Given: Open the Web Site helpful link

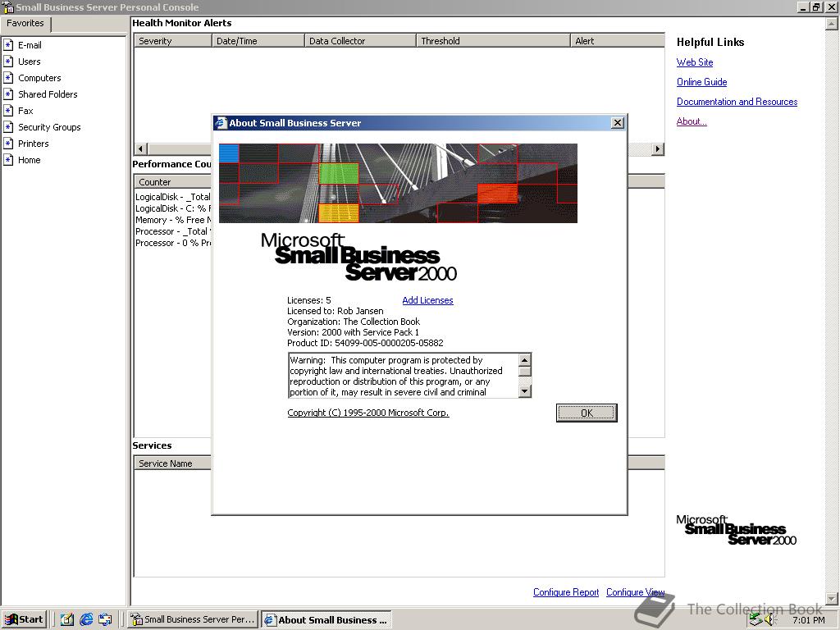Looking at the screenshot, I should tap(695, 62).
